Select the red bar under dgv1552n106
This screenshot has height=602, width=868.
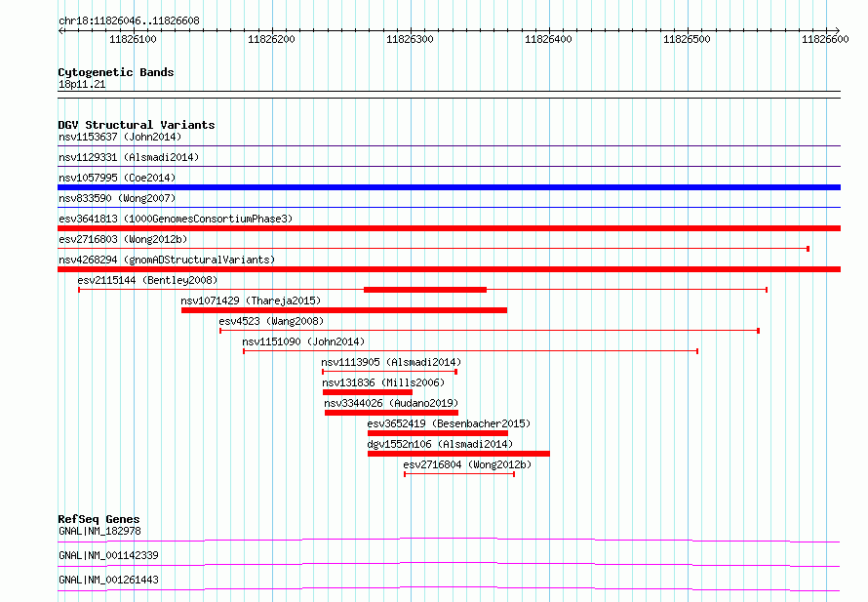click(x=459, y=454)
